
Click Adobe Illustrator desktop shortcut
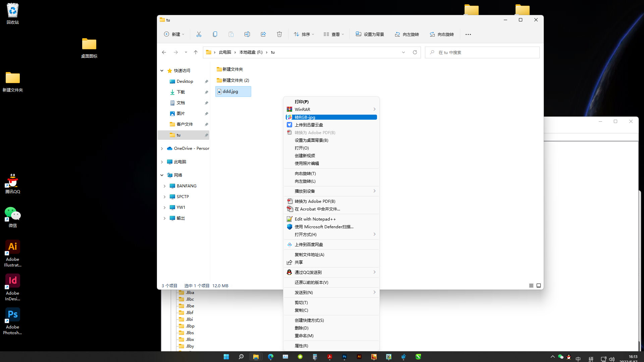[x=13, y=253]
